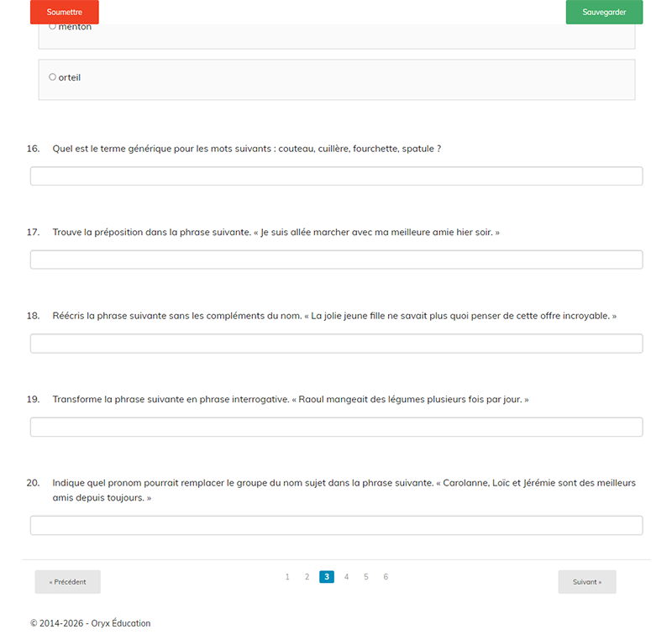The height and width of the screenshot is (640, 672).
Task: Focus the answer box for question 20
Action: click(336, 526)
